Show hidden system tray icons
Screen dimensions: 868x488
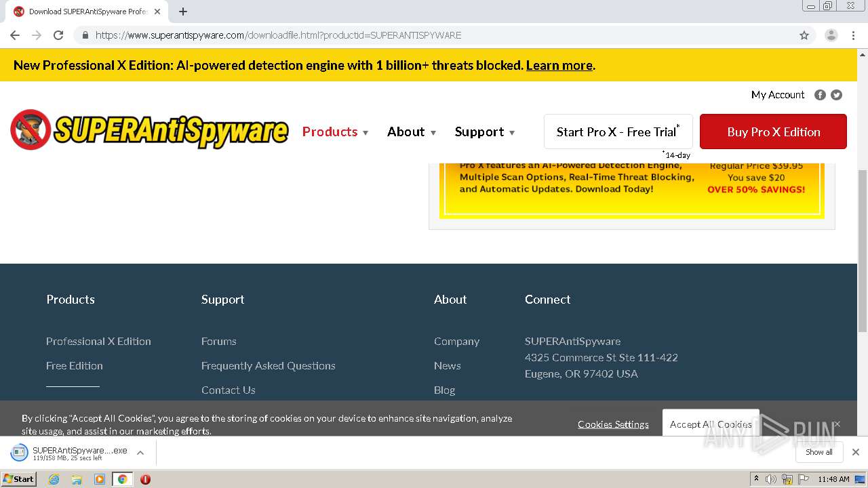point(756,479)
